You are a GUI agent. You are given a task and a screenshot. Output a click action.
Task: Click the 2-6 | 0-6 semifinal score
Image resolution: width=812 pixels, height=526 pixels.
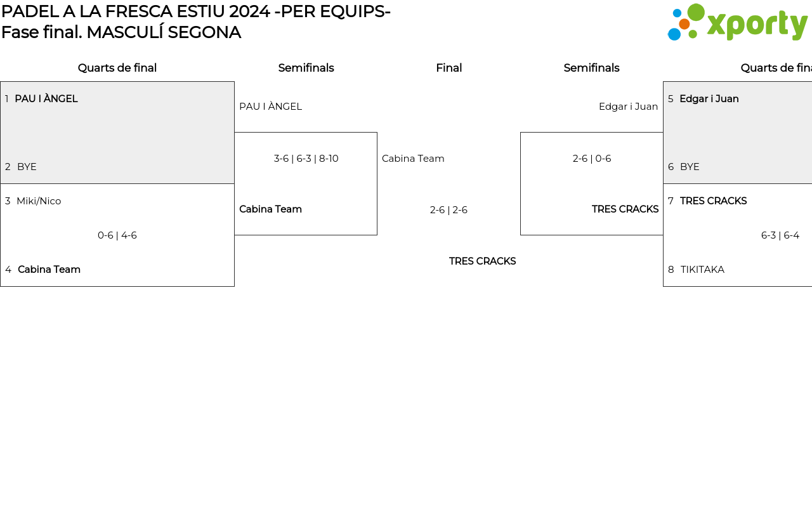coord(592,159)
